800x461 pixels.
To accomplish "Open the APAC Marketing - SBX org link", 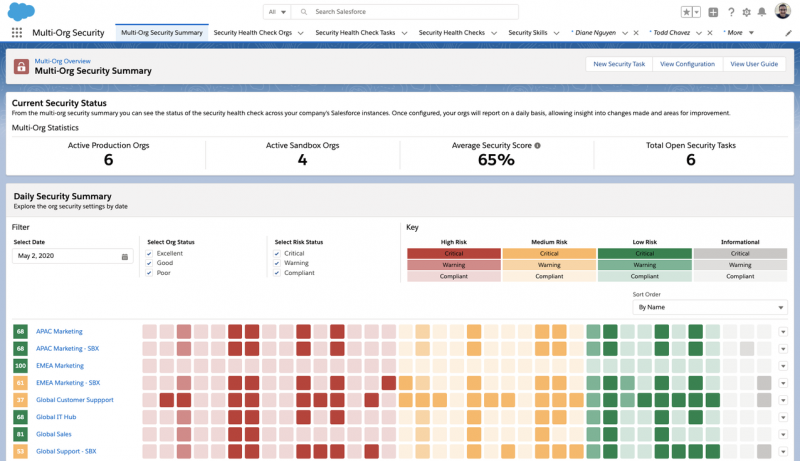I will click(x=67, y=349).
